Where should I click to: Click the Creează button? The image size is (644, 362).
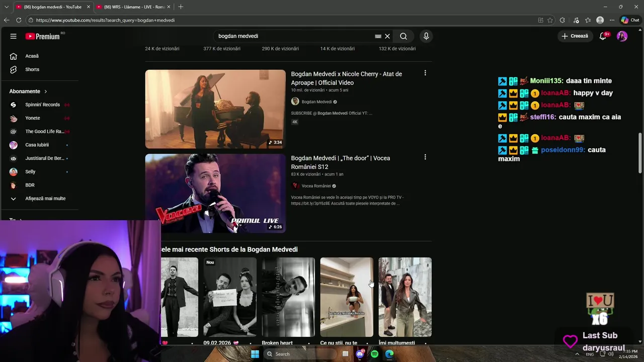[575, 36]
